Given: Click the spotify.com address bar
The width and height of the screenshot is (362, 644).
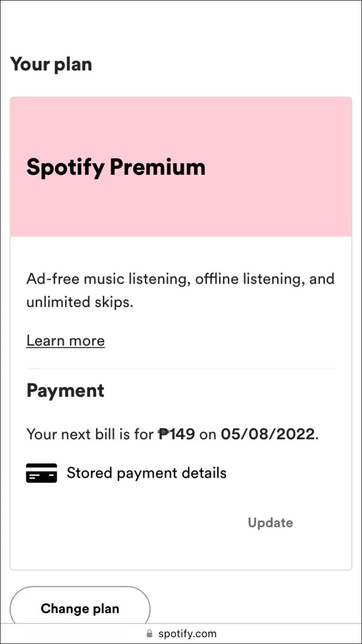Looking at the screenshot, I should (x=181, y=634).
